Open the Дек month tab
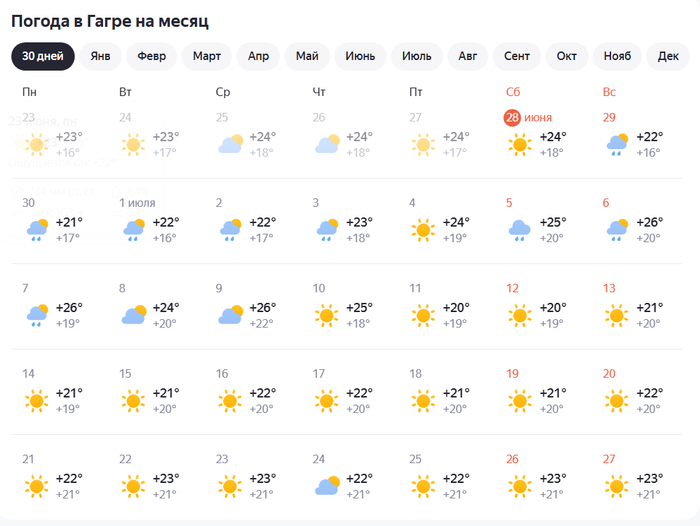Image resolution: width=700 pixels, height=526 pixels. point(668,56)
